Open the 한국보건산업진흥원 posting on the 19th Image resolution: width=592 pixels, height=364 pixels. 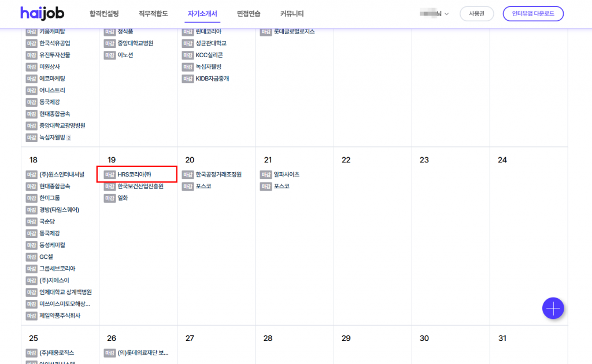[x=140, y=186]
